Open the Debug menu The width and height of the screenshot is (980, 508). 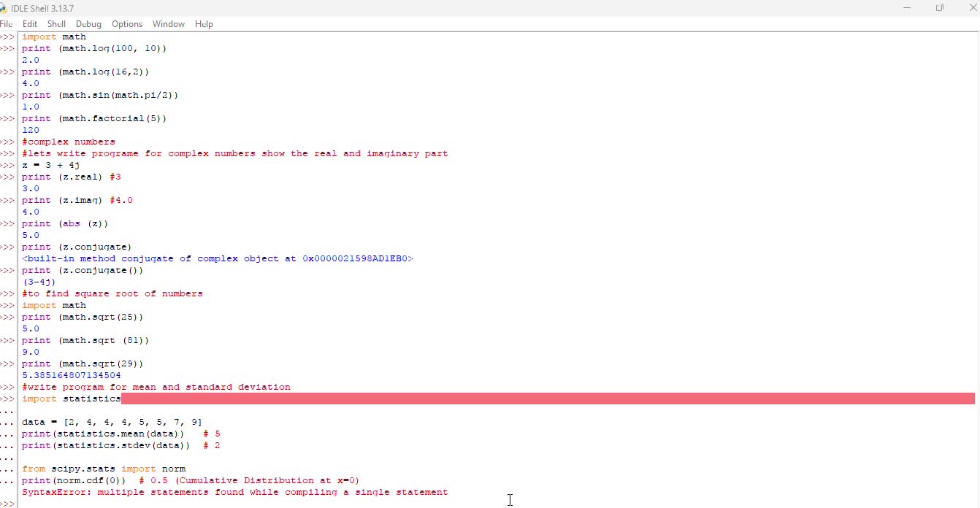[x=88, y=24]
